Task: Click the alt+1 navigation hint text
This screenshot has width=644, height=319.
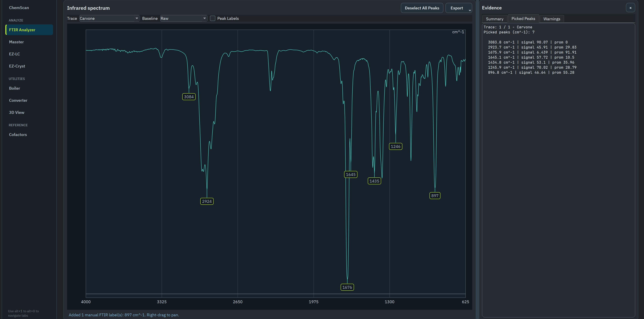Action: [23, 313]
